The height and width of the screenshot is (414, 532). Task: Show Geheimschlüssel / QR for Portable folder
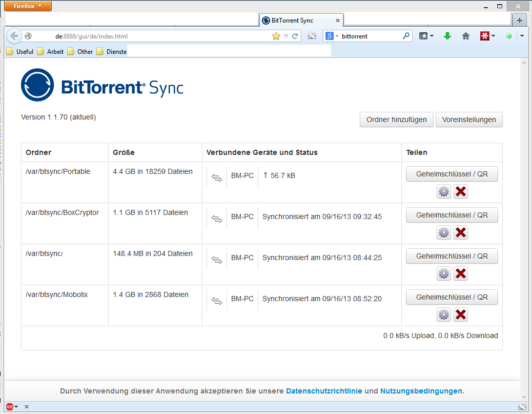point(452,174)
